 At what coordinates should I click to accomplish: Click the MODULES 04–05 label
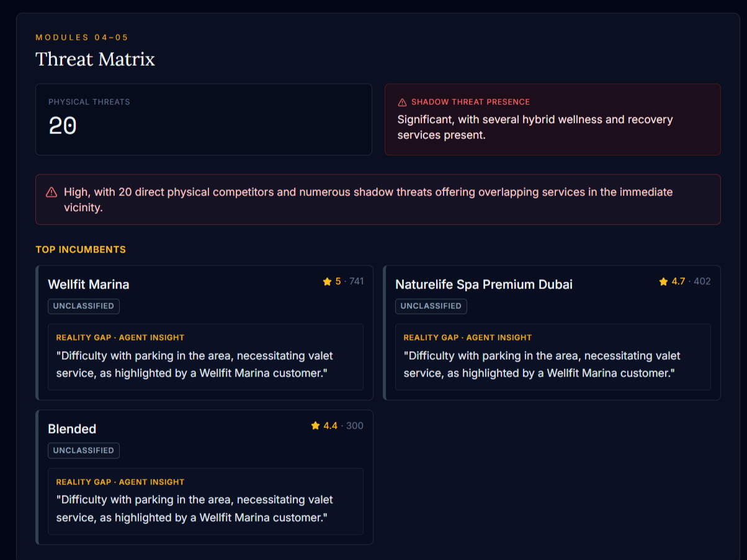pyautogui.click(x=82, y=38)
